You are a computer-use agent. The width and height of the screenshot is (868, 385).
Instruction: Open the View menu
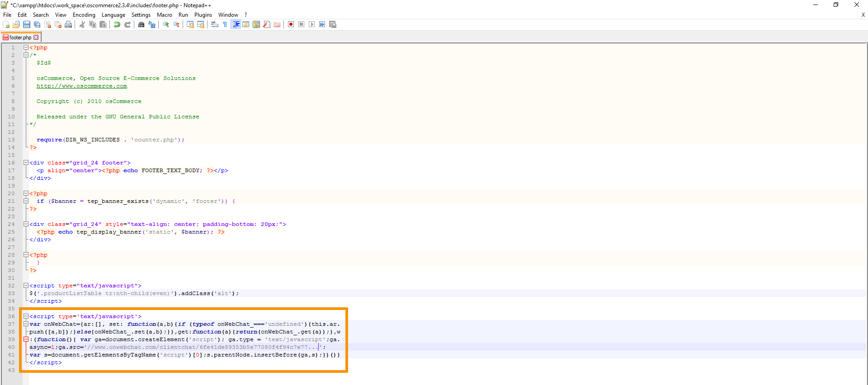[61, 15]
